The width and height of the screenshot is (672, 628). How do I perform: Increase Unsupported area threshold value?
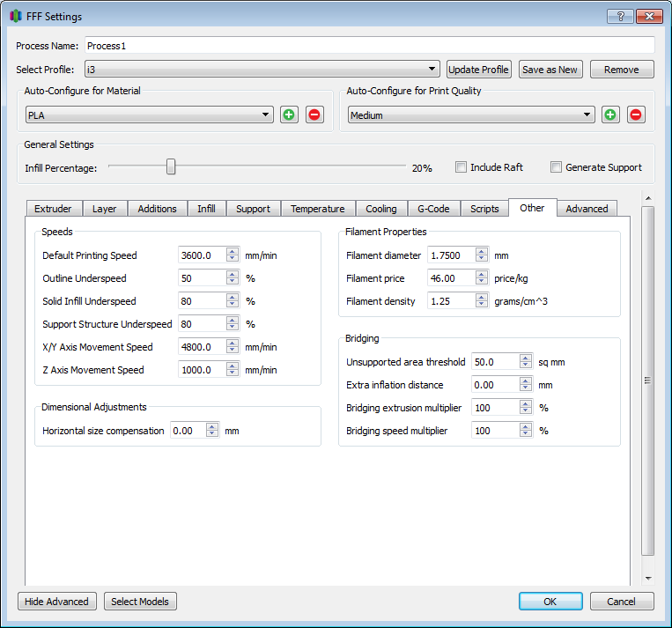tap(526, 358)
